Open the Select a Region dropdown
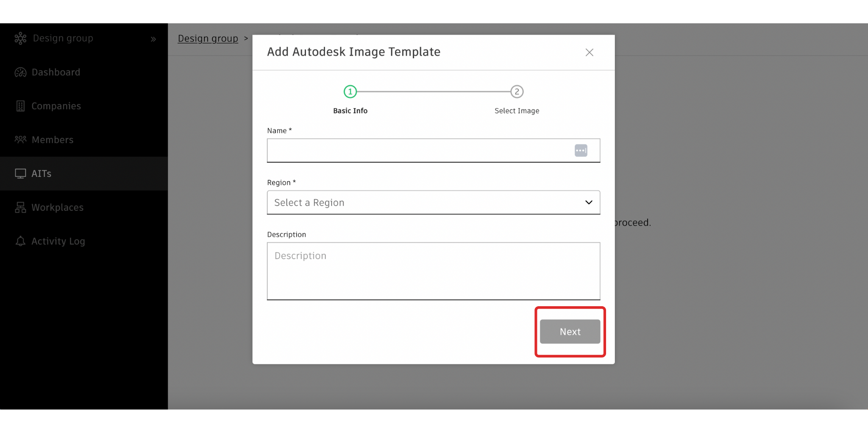Screen dimensions: 868x433 [434, 203]
